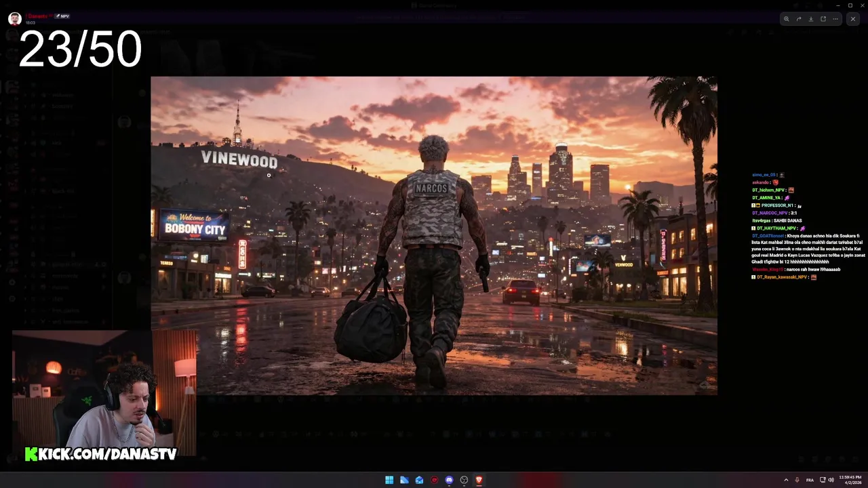The height and width of the screenshot is (488, 868).
Task: Click the NPV server tag badge
Action: [62, 16]
